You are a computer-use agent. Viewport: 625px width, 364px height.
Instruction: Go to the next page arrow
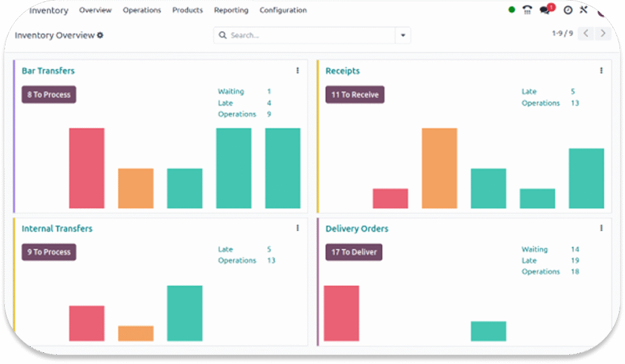[603, 34]
